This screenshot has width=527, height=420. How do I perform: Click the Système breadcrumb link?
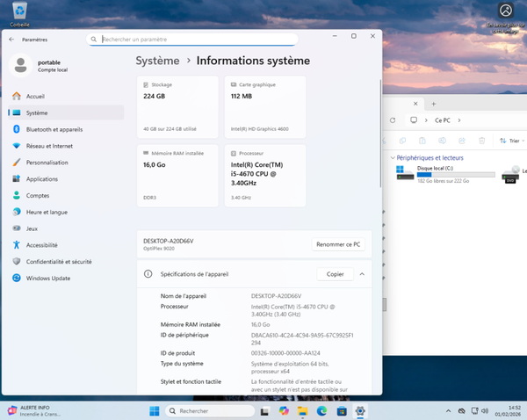pyautogui.click(x=158, y=61)
